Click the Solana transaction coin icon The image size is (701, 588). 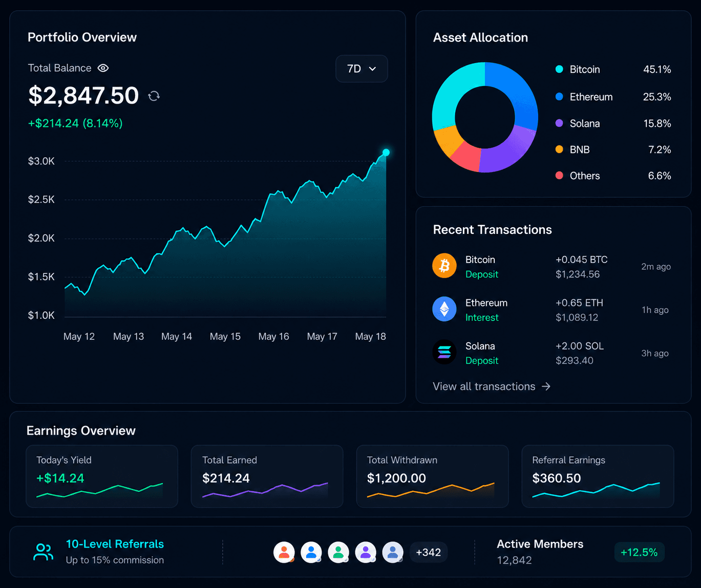click(x=444, y=352)
